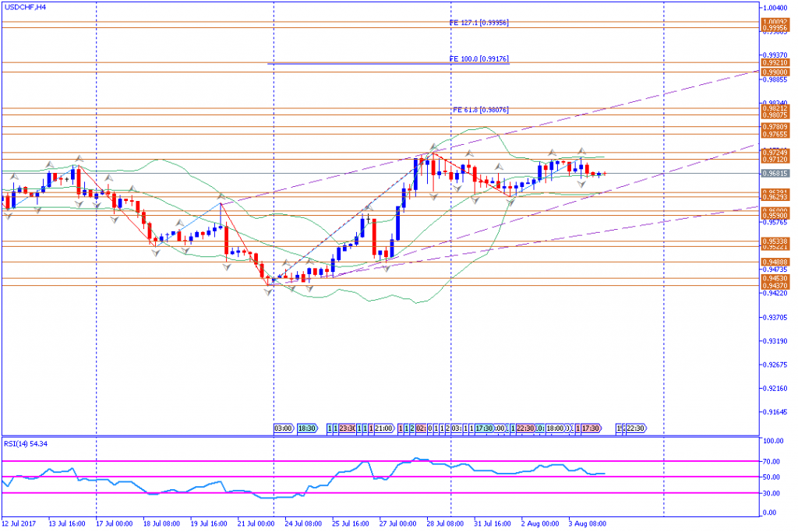Image resolution: width=798 pixels, height=532 pixels.
Task: Select the cyan 17:30 event marker
Action: tap(484, 428)
